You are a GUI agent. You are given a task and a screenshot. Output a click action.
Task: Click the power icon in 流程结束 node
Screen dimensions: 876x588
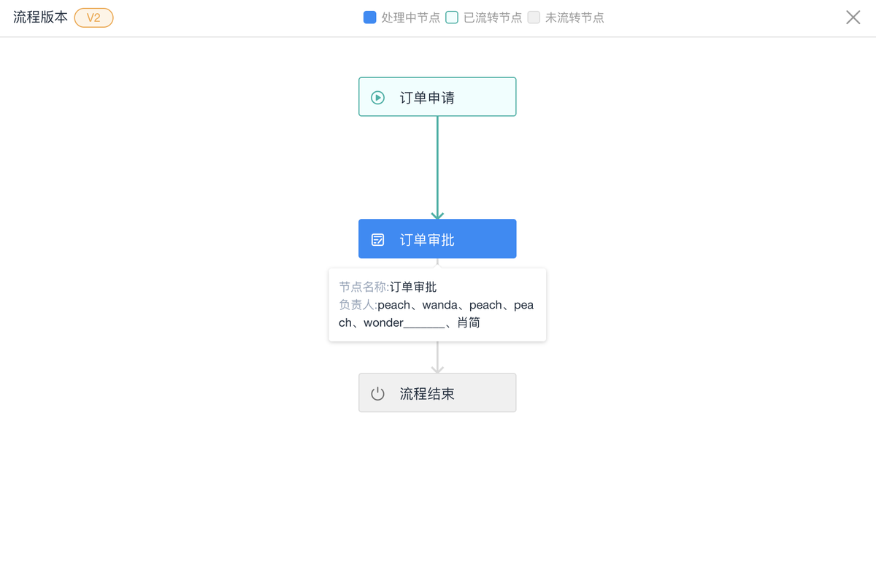377,394
